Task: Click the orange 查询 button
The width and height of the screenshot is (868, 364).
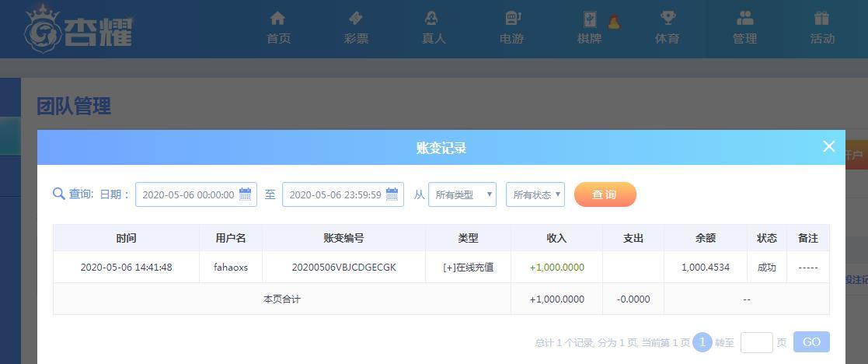Action: pyautogui.click(x=605, y=194)
